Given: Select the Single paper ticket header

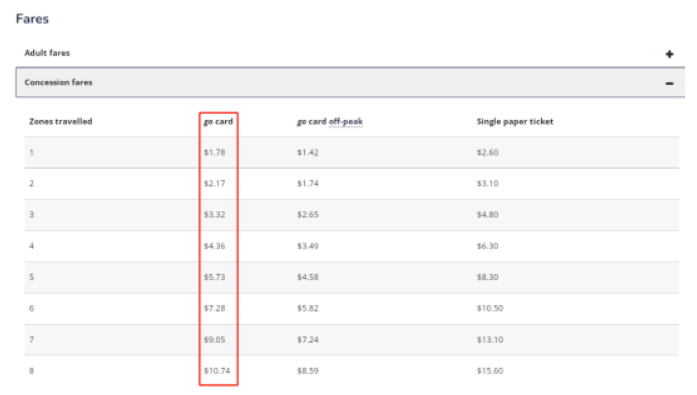Looking at the screenshot, I should 515,122.
